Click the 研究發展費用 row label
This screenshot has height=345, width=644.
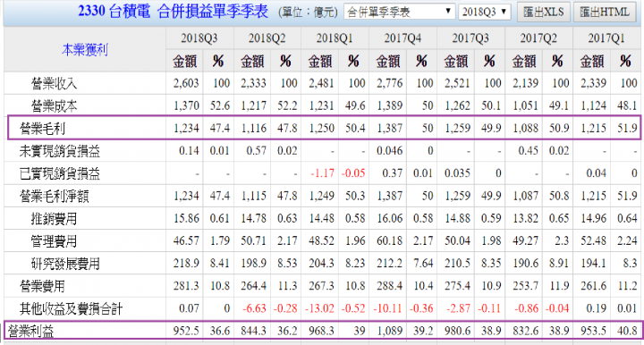[x=65, y=264]
